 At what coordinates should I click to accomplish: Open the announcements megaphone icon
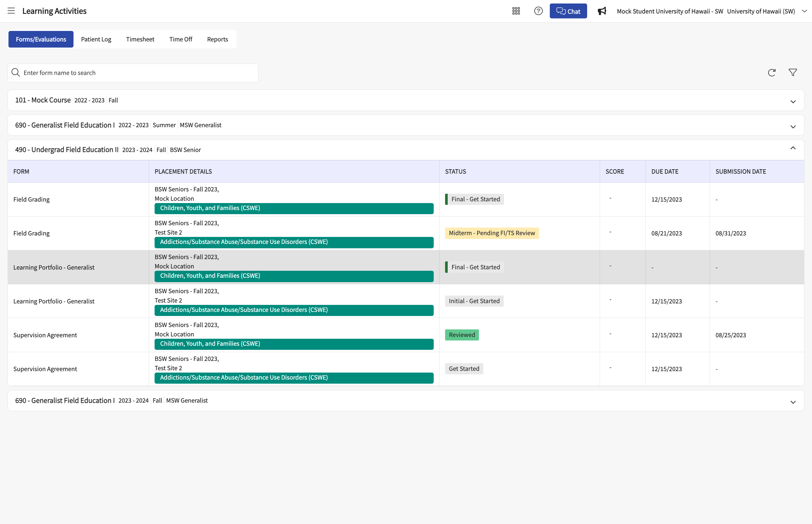click(602, 11)
